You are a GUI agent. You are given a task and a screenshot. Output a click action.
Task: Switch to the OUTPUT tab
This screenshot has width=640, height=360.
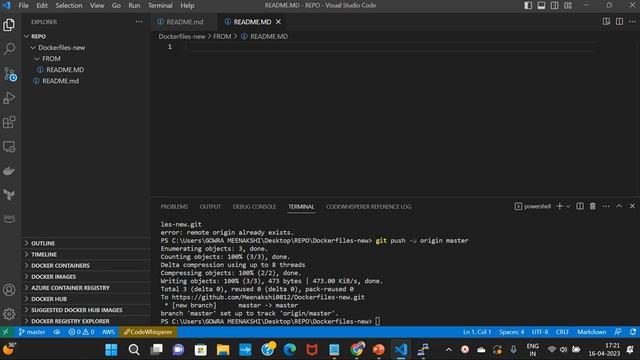(210, 207)
